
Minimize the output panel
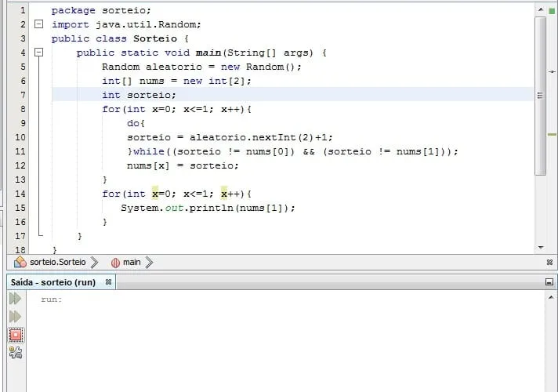[x=549, y=282]
